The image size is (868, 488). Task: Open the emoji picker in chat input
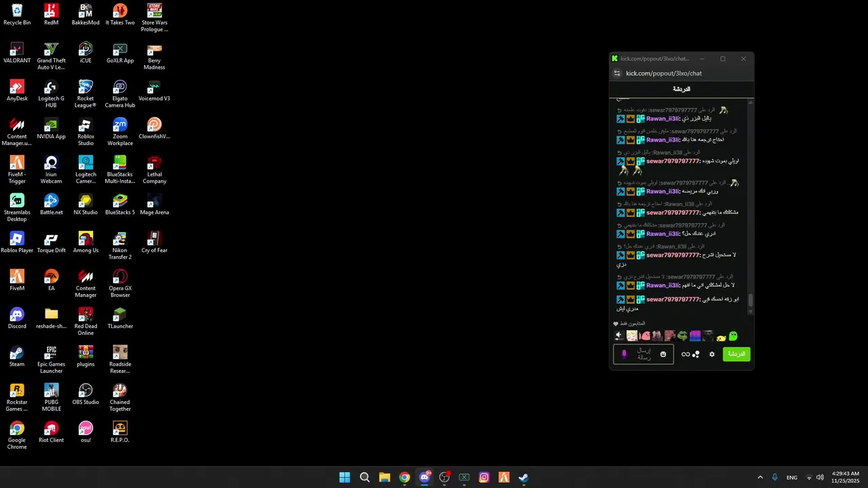(x=663, y=354)
